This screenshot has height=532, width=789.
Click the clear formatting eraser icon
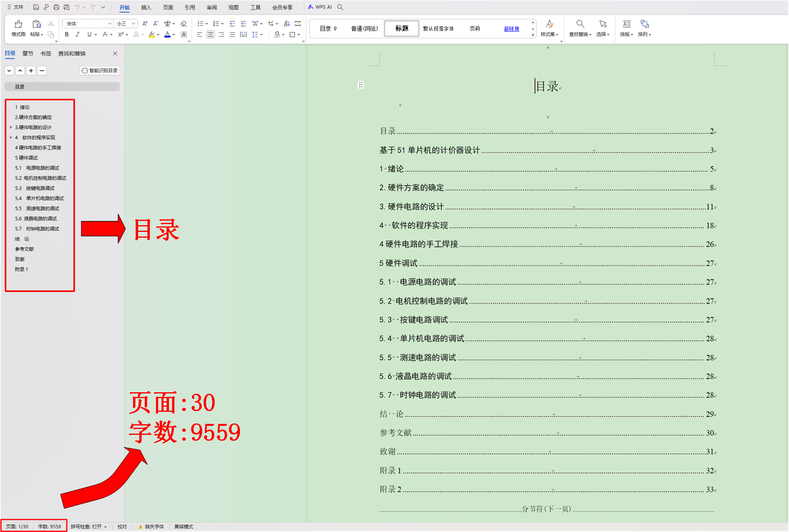pos(184,23)
